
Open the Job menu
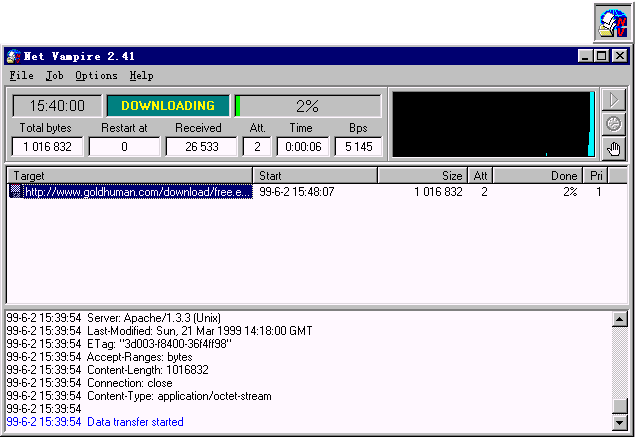click(x=54, y=75)
